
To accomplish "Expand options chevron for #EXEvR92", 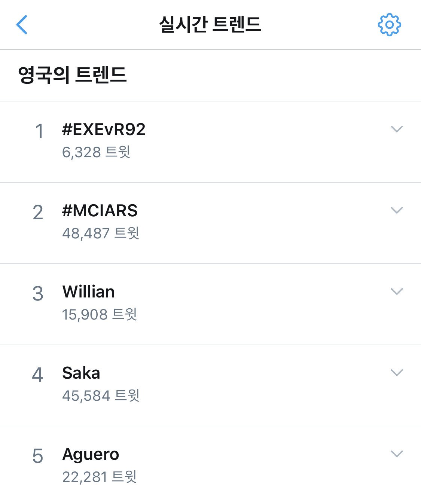I will tap(396, 129).
